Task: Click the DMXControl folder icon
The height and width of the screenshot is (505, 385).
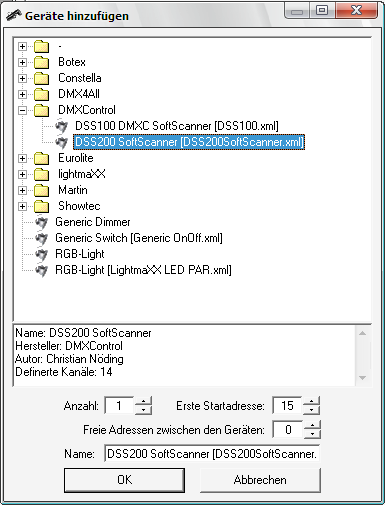Action: pyautogui.click(x=42, y=110)
